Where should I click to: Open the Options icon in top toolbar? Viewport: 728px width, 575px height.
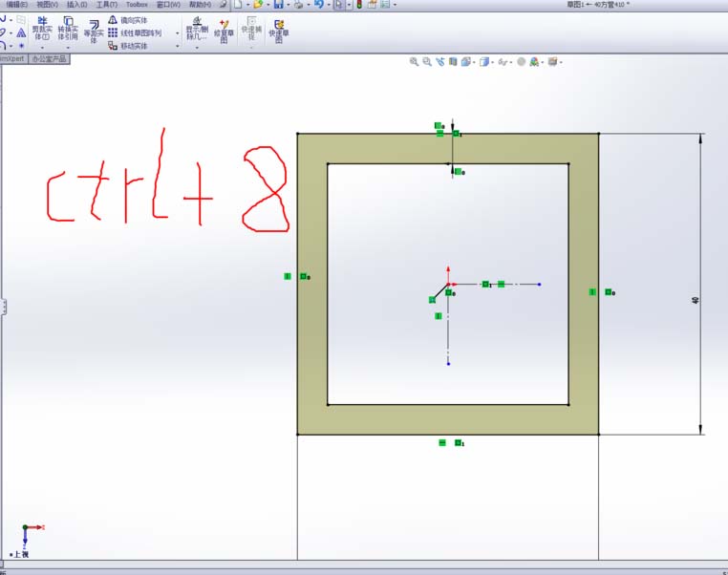coord(385,5)
